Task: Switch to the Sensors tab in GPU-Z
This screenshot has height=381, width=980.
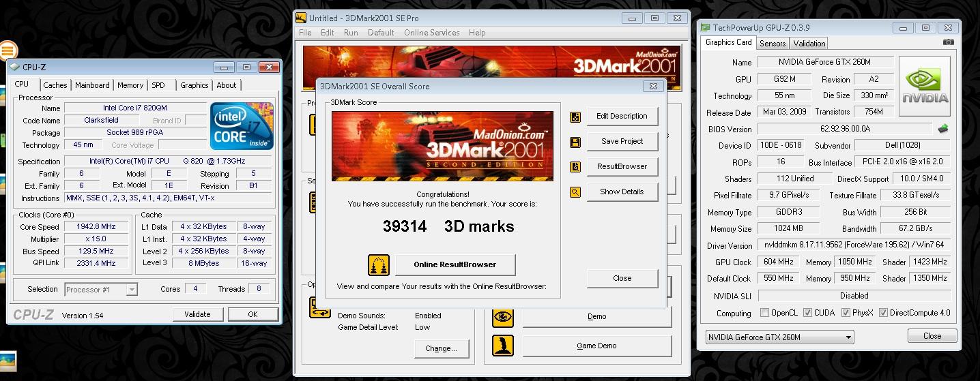Action: click(x=773, y=43)
